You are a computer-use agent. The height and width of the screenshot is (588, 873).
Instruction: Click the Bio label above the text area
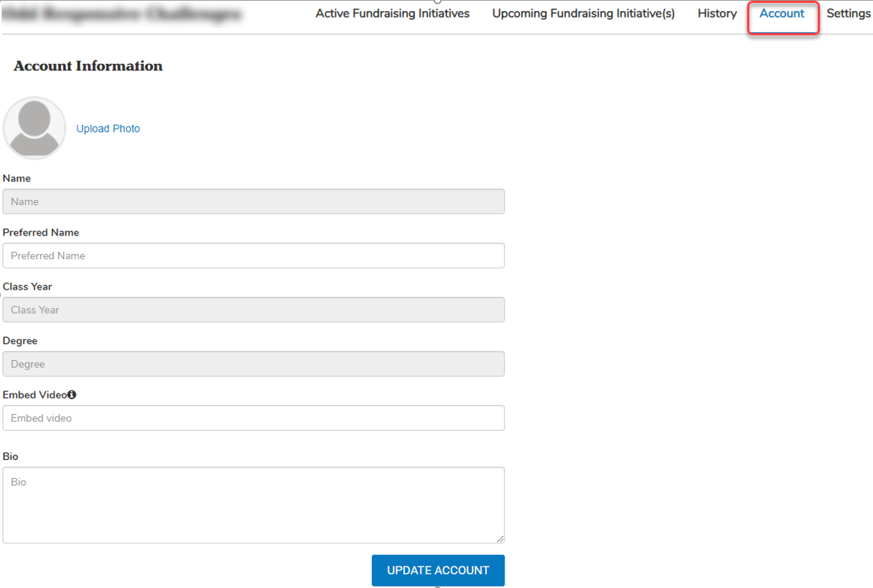10,457
